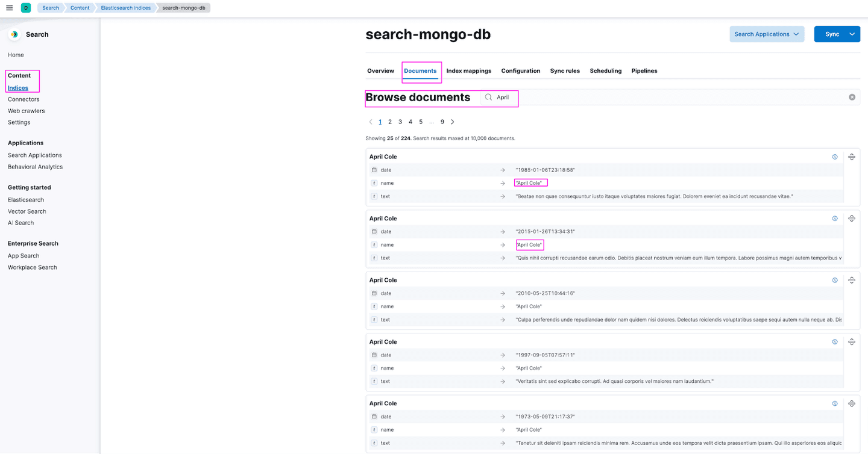Open the Search Applications dropdown
This screenshot has width=868, height=454.
point(767,34)
